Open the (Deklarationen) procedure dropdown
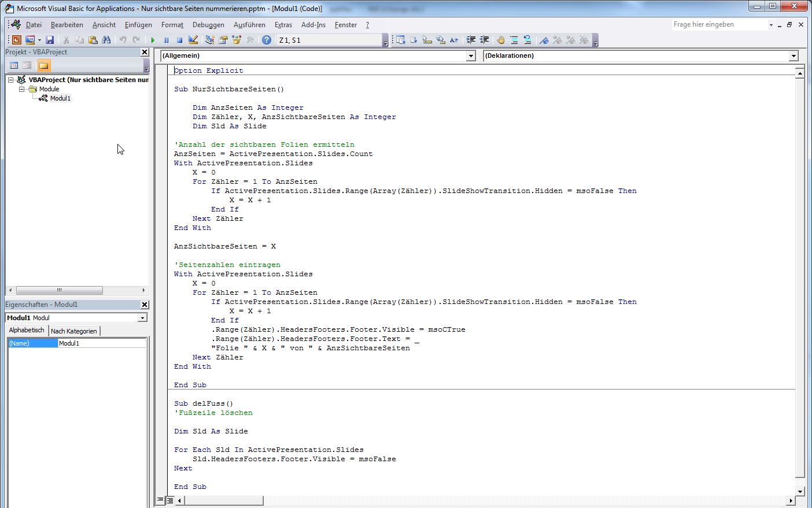 pyautogui.click(x=793, y=56)
